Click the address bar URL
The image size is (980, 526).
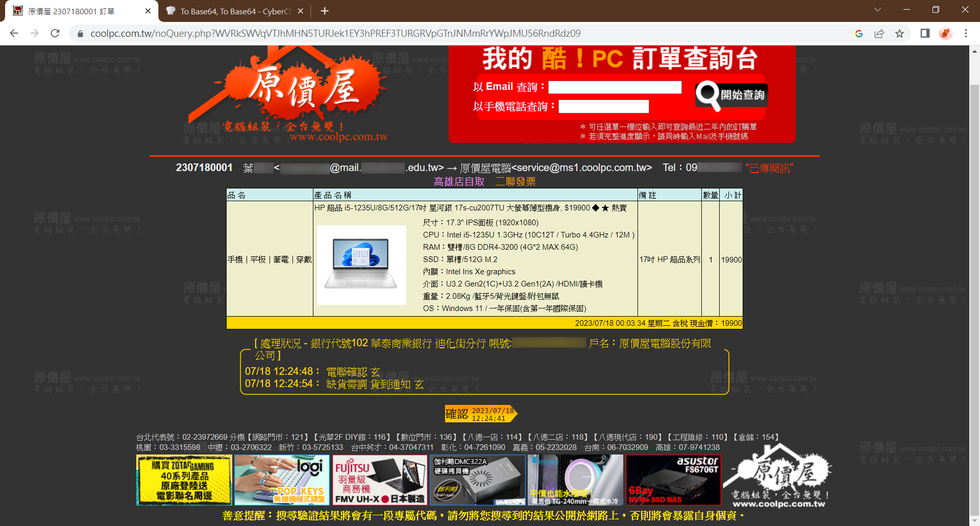coord(335,34)
